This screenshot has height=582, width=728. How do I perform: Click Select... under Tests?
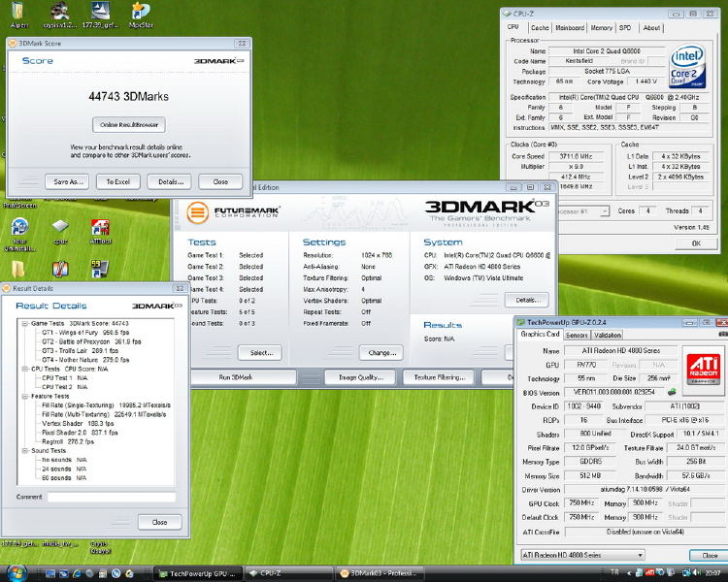click(260, 353)
